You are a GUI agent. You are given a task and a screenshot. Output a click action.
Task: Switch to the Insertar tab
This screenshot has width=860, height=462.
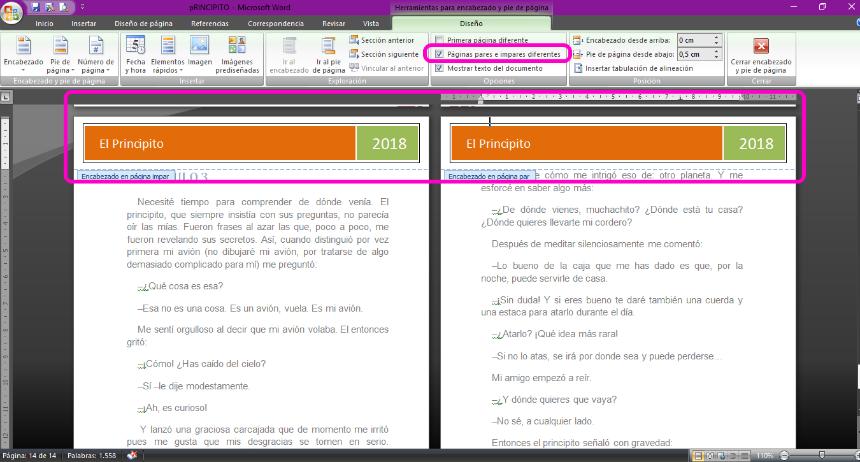pos(84,22)
